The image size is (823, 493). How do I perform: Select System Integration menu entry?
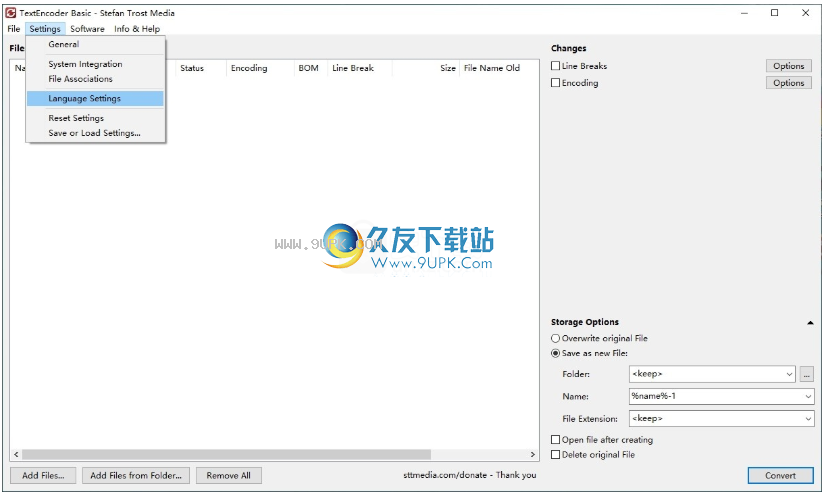(95, 64)
